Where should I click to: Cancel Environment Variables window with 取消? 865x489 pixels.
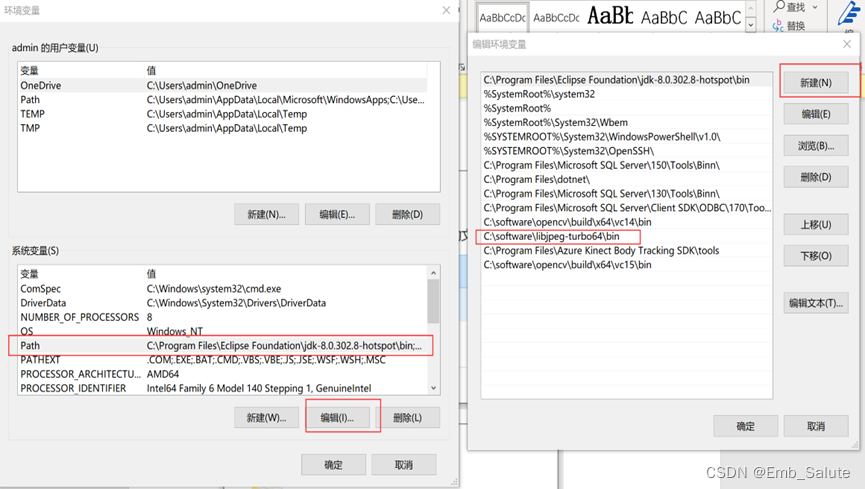[404, 465]
